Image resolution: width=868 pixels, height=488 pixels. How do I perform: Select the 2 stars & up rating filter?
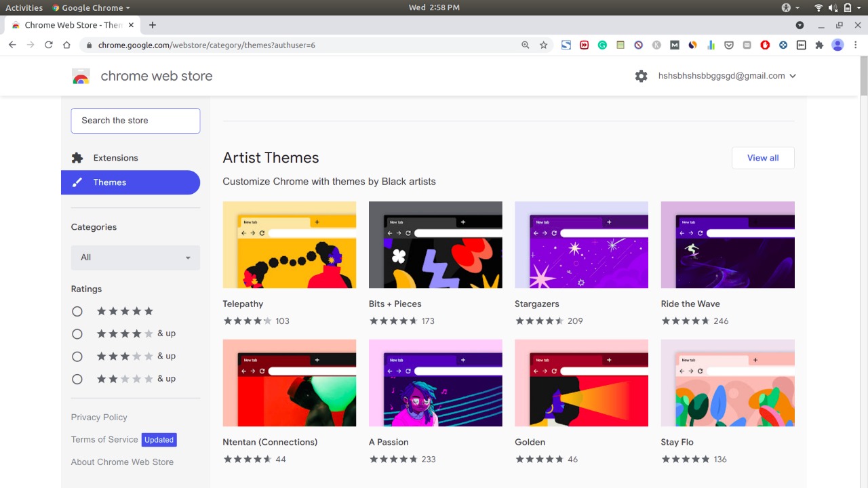click(x=77, y=379)
